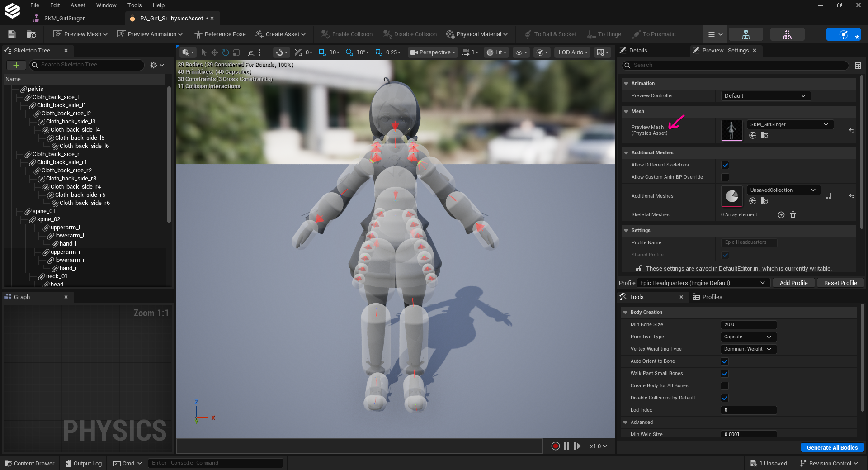Click the Add Profile button

[x=793, y=283]
